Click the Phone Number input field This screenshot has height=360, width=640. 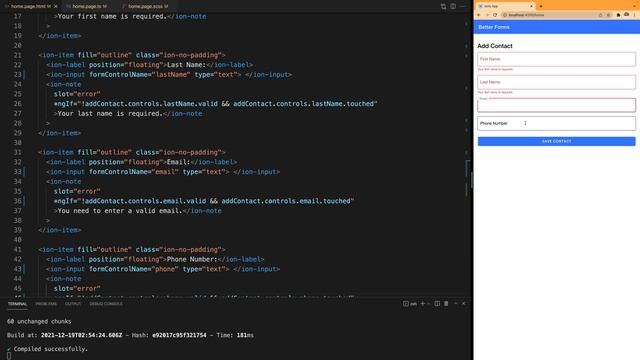point(556,123)
